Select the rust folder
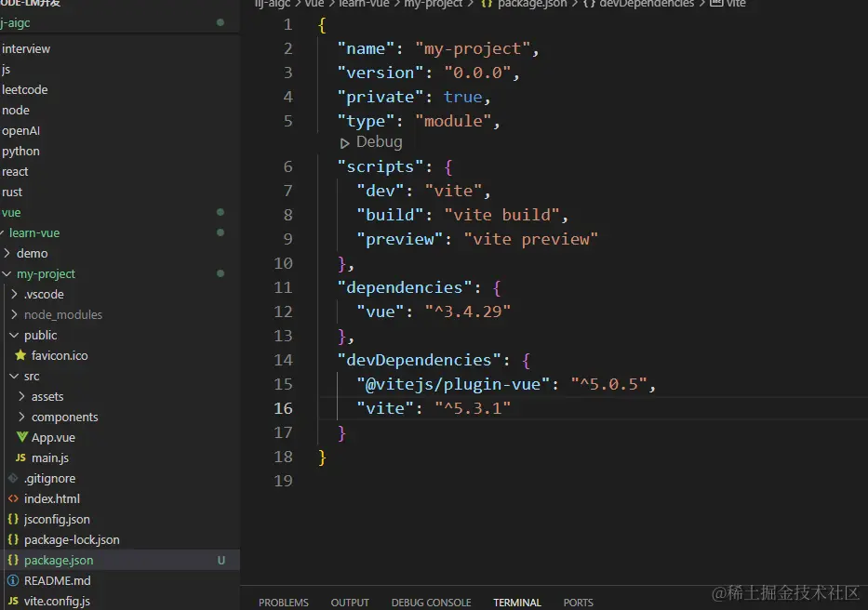This screenshot has width=868, height=610. point(12,192)
